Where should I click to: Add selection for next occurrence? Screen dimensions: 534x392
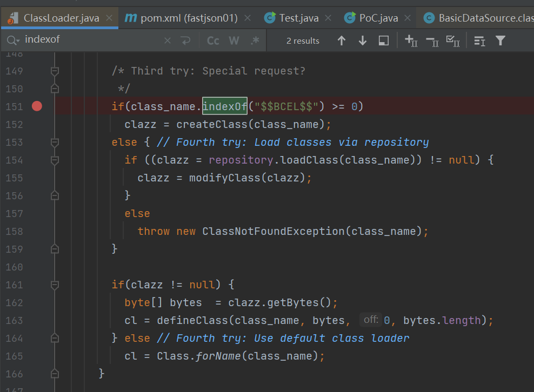tap(411, 40)
